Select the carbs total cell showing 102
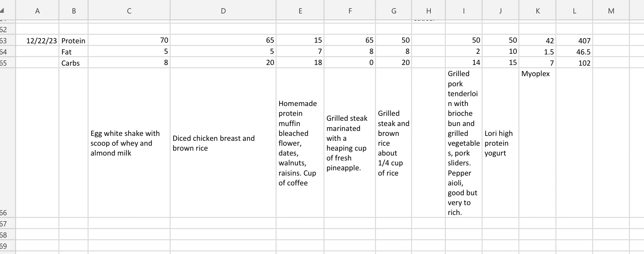 click(x=574, y=63)
